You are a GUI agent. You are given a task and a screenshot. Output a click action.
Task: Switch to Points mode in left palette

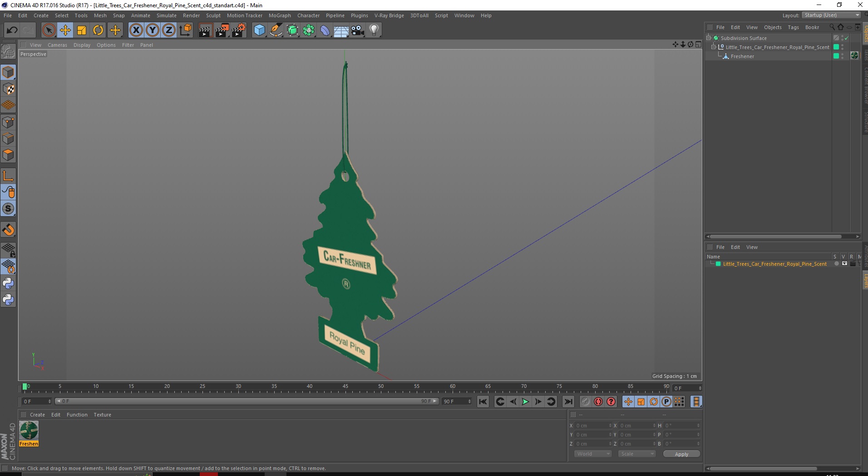coord(8,122)
